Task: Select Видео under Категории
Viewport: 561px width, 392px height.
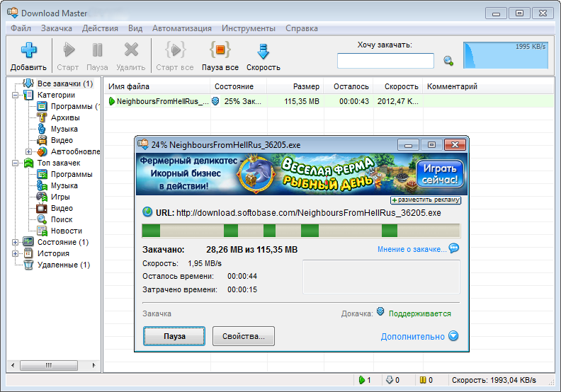Action: (x=62, y=140)
